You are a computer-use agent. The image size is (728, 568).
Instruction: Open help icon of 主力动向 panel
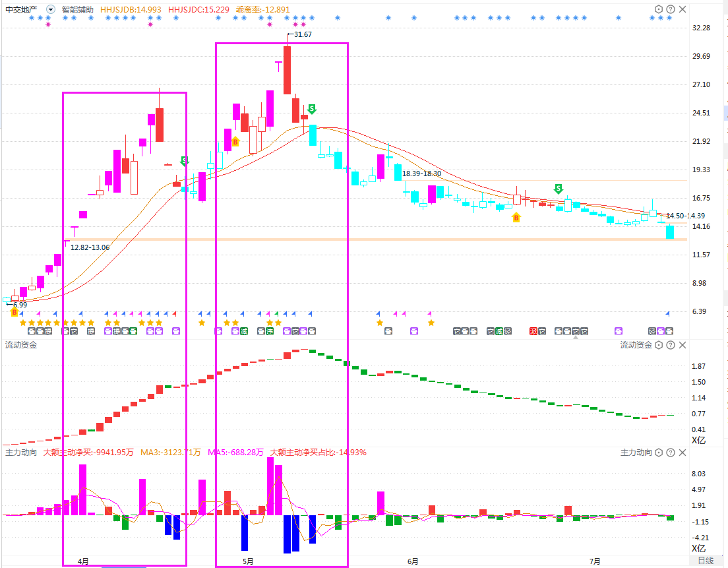671,453
